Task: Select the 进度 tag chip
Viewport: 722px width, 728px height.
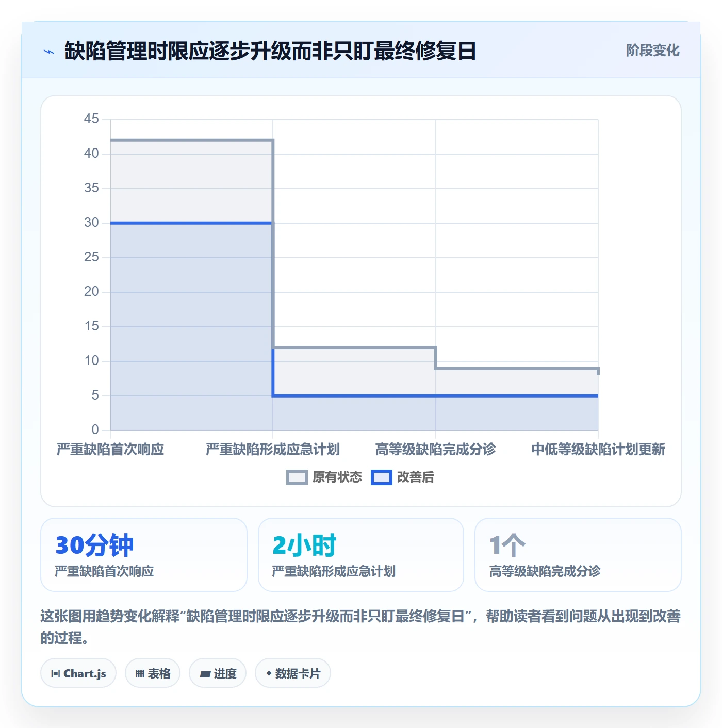Action: 218,673
